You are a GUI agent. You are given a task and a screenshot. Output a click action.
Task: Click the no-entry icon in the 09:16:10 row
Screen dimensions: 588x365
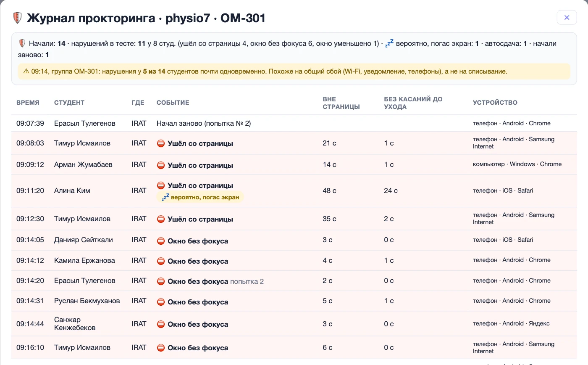(x=161, y=348)
